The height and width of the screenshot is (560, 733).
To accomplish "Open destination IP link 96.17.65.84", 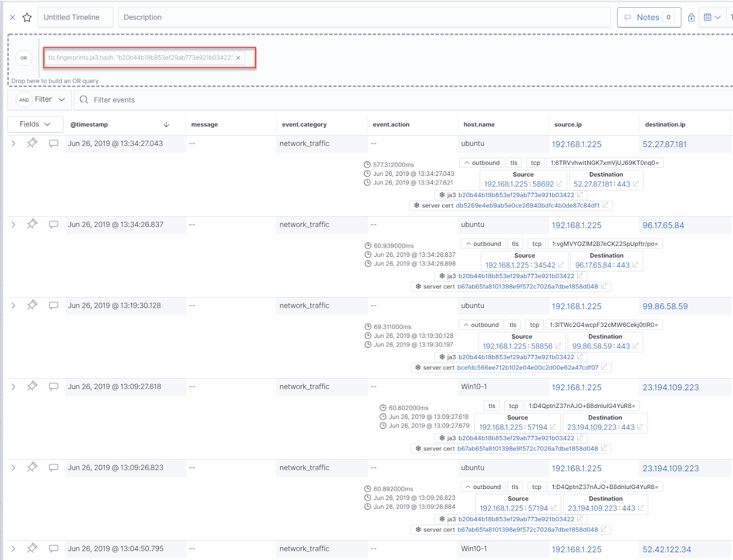I will pos(663,225).
